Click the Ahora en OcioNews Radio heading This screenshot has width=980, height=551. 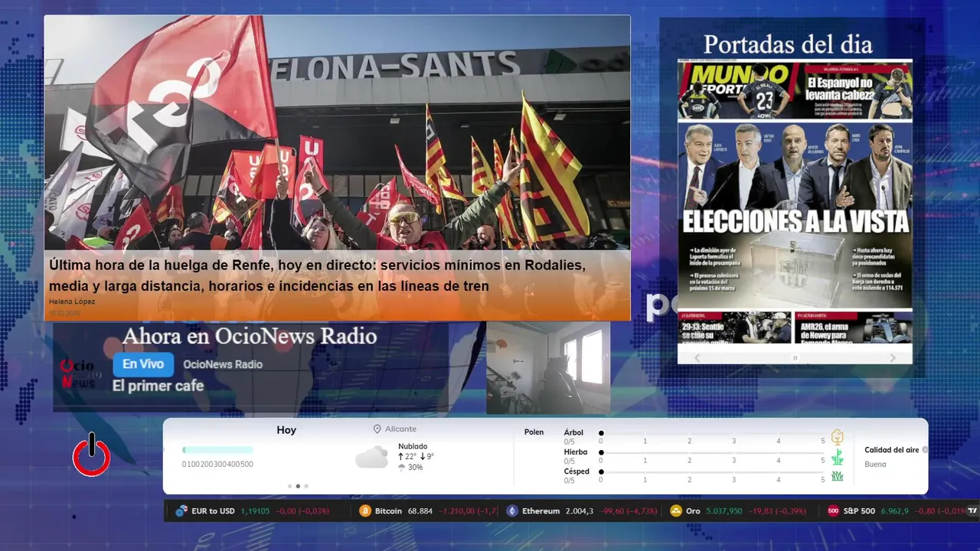click(250, 336)
